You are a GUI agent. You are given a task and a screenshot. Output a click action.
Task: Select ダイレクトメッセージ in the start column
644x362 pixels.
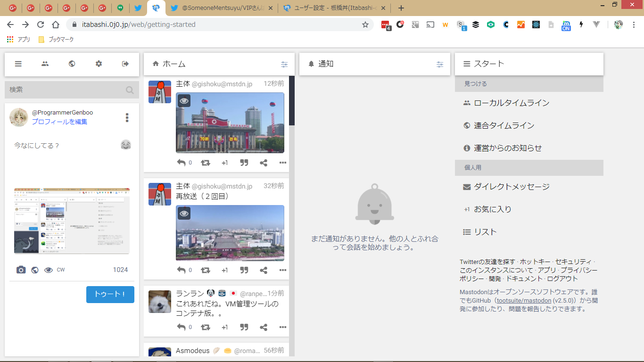(x=512, y=187)
